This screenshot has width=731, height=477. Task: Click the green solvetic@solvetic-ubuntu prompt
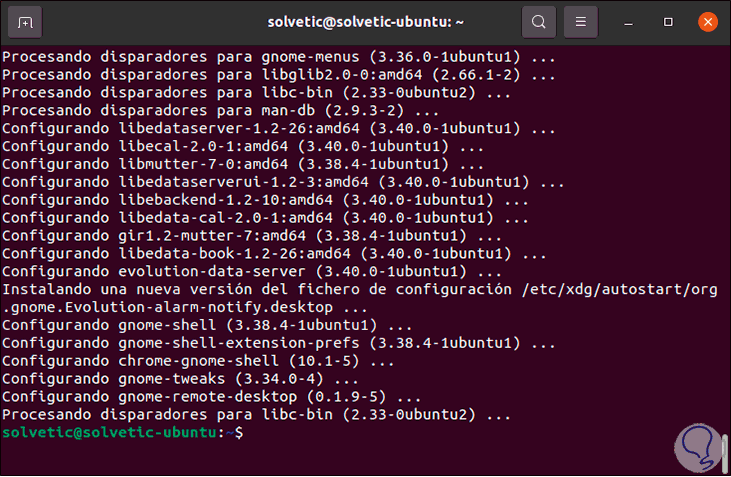point(109,433)
